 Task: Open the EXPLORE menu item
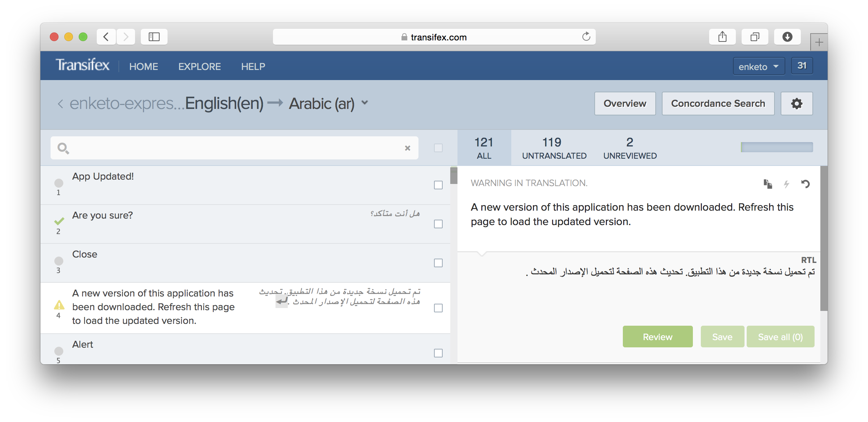(199, 66)
